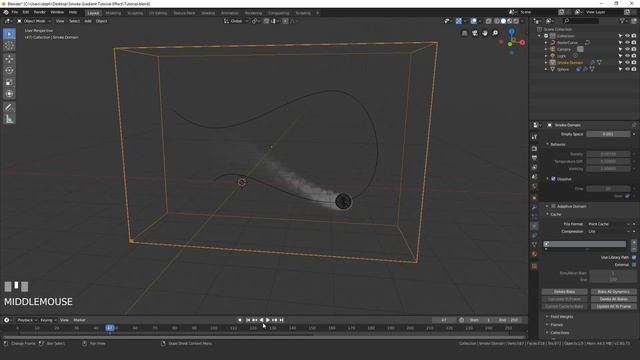The height and width of the screenshot is (360, 640).
Task: Open the Output properties tab
Action: click(534, 158)
